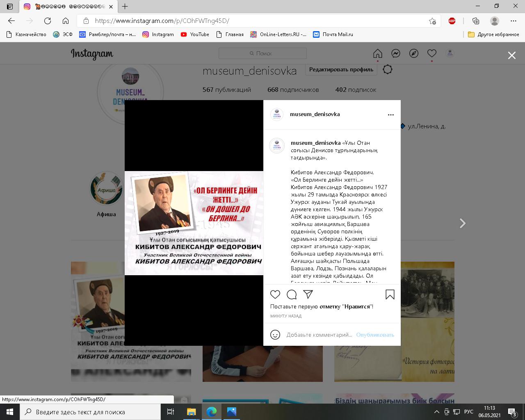Viewport: 525px width, 420px height.
Task: Open Рамблер/почта bookmark
Action: point(107,34)
